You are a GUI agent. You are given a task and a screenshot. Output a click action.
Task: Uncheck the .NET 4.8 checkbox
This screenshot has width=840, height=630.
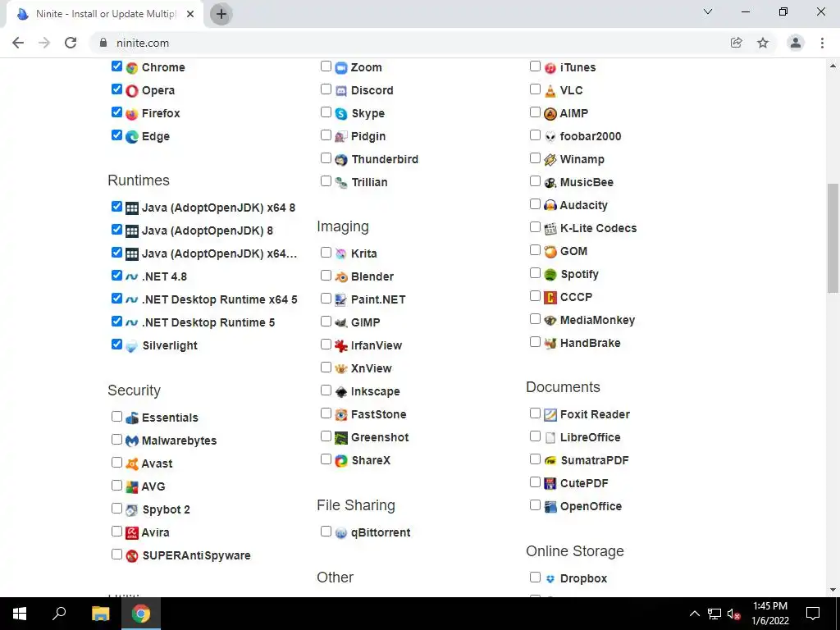[116, 275]
